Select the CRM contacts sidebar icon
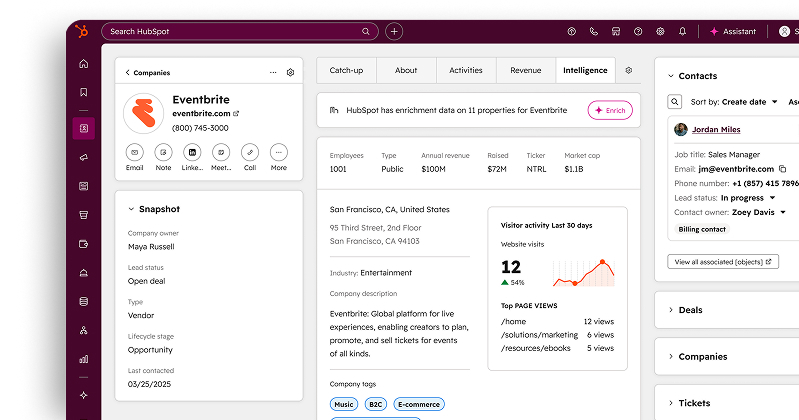 coord(84,128)
